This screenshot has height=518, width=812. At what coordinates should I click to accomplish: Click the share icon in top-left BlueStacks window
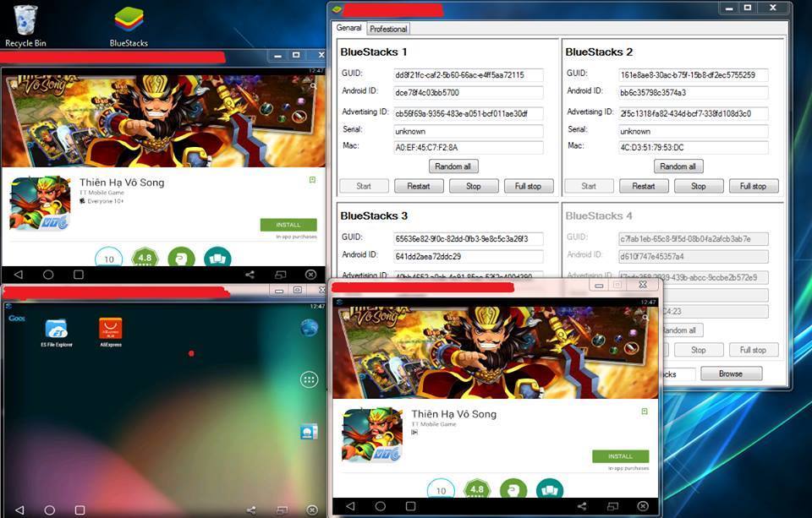click(250, 275)
